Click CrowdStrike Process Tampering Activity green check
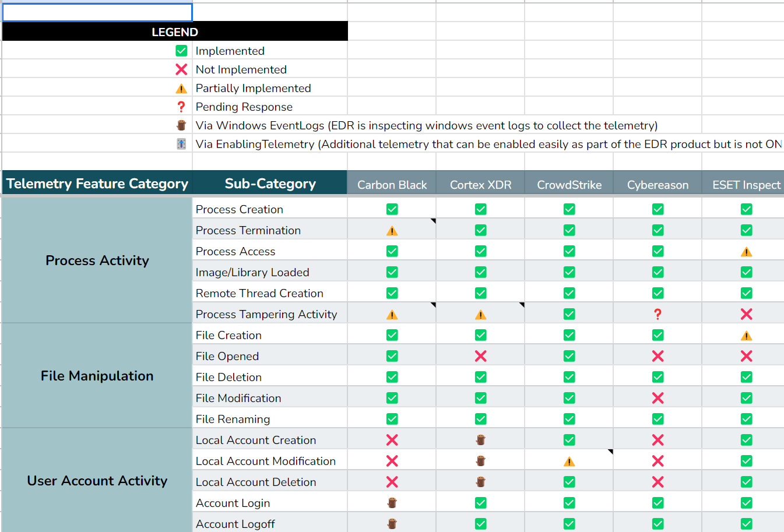Screen dimensions: 784x532 569,314
